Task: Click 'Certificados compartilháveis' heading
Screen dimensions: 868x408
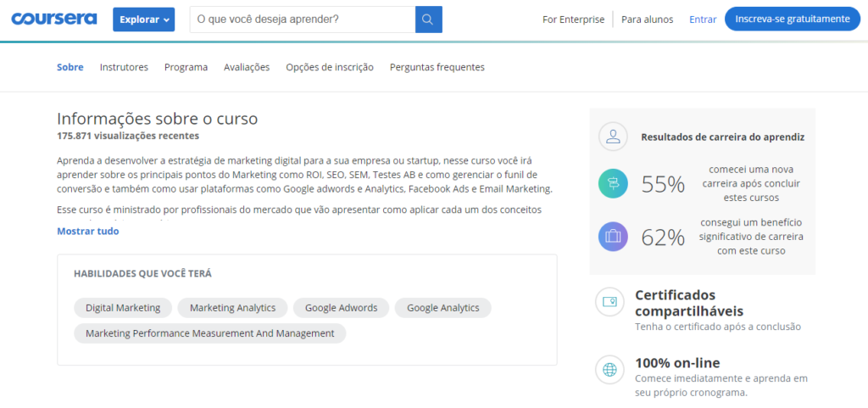Action: (x=689, y=303)
